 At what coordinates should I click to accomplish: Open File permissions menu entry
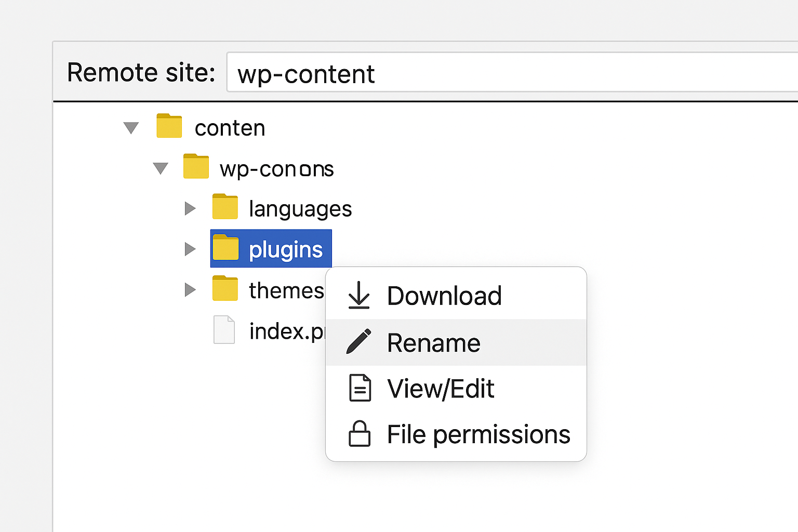coord(478,434)
